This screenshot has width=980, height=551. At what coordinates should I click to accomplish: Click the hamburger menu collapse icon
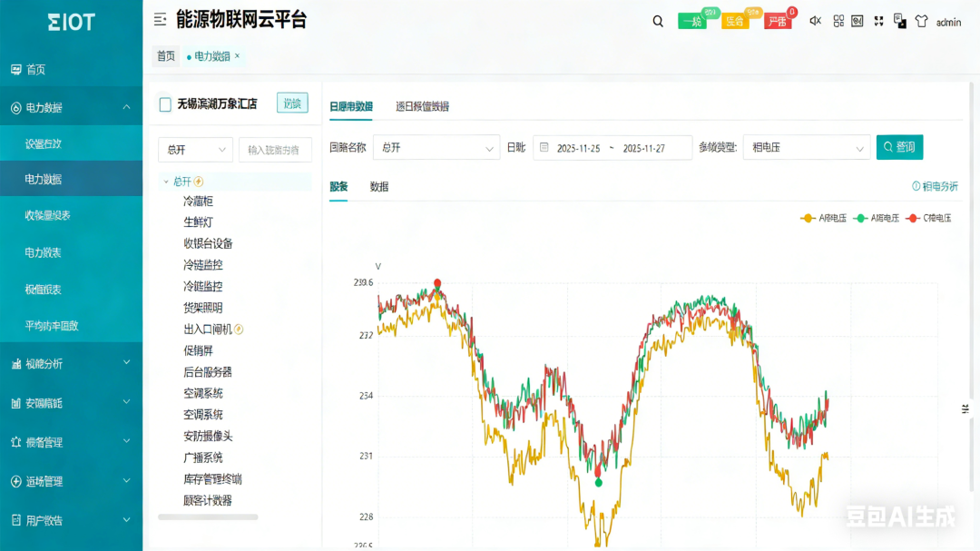point(160,20)
